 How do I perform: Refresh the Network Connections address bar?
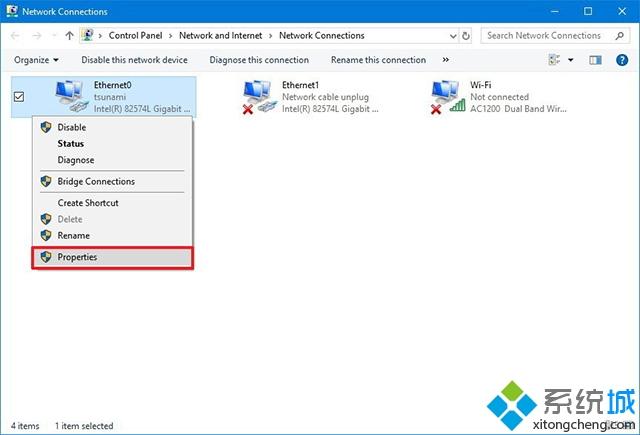click(x=467, y=35)
